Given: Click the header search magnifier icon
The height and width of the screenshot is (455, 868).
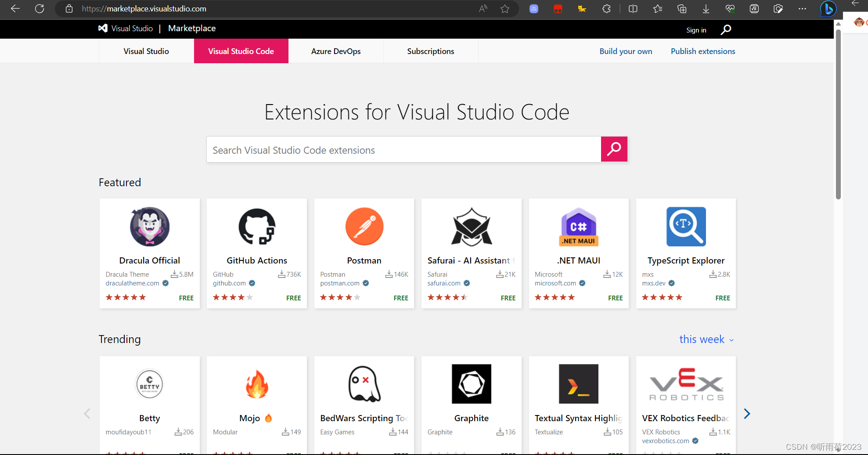Looking at the screenshot, I should point(726,29).
